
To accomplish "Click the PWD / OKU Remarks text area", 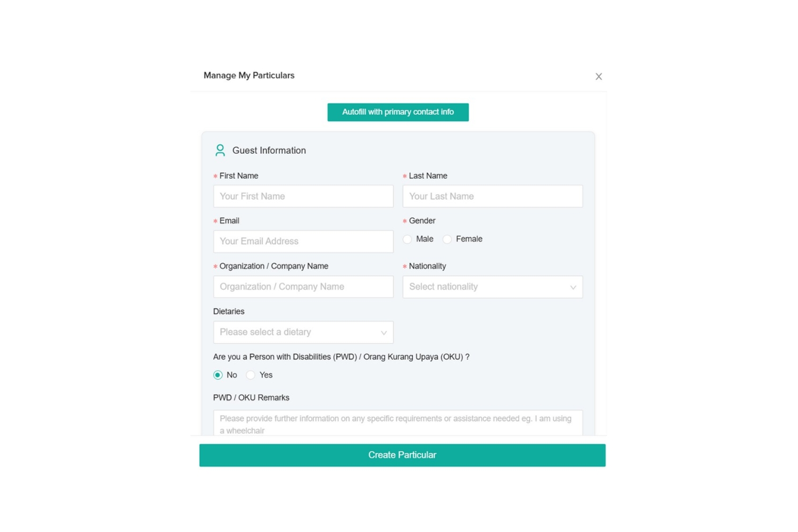I will click(397, 423).
